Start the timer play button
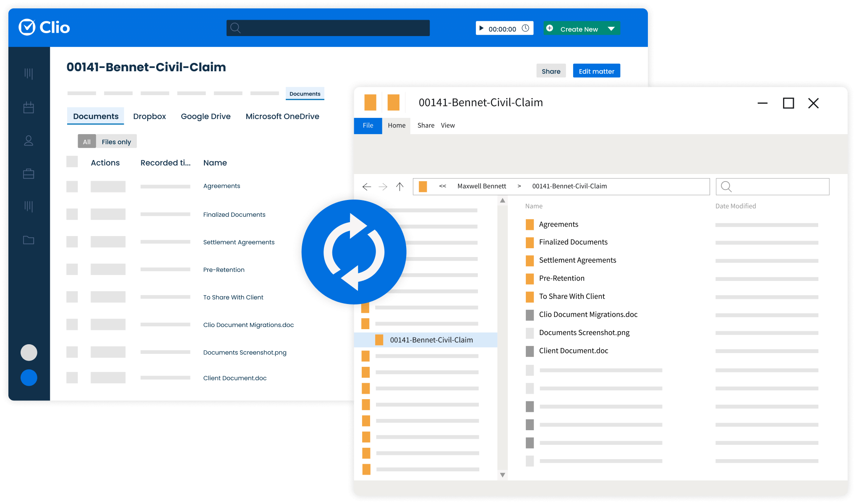The width and height of the screenshot is (856, 504). (x=481, y=29)
